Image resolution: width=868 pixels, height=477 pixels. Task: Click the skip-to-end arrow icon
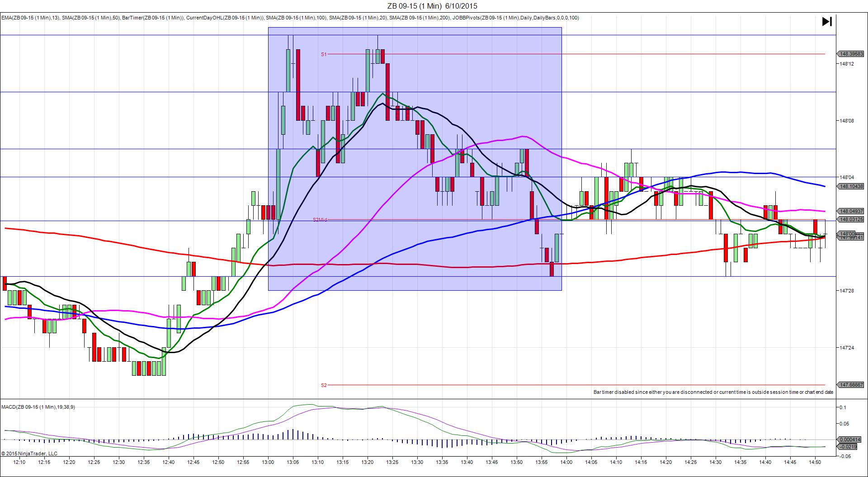(x=826, y=22)
